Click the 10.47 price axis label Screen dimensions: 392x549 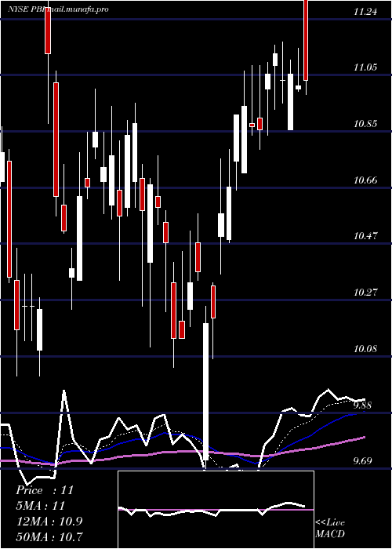click(365, 235)
